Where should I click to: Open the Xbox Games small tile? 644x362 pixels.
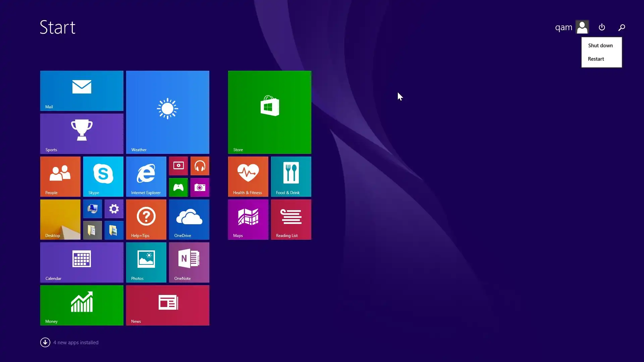pos(178,187)
